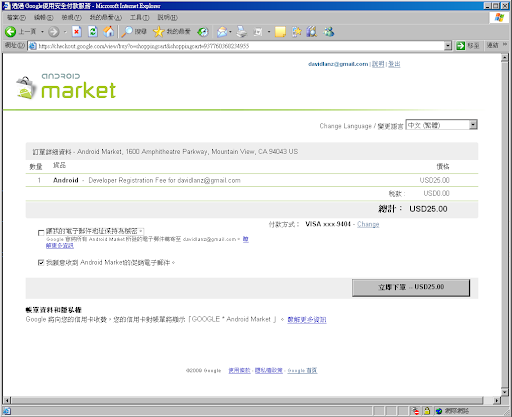
Task: Click the Change payment method link
Action: [x=368, y=224]
